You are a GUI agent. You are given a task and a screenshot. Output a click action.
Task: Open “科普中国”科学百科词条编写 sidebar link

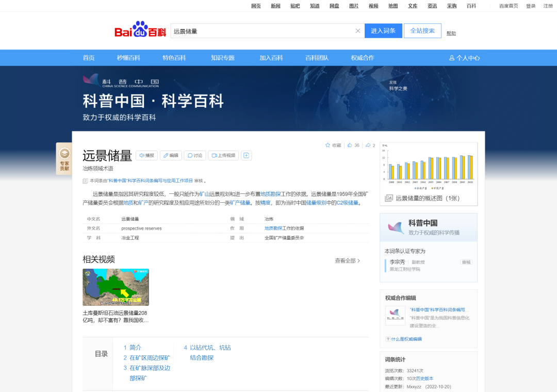439,309
